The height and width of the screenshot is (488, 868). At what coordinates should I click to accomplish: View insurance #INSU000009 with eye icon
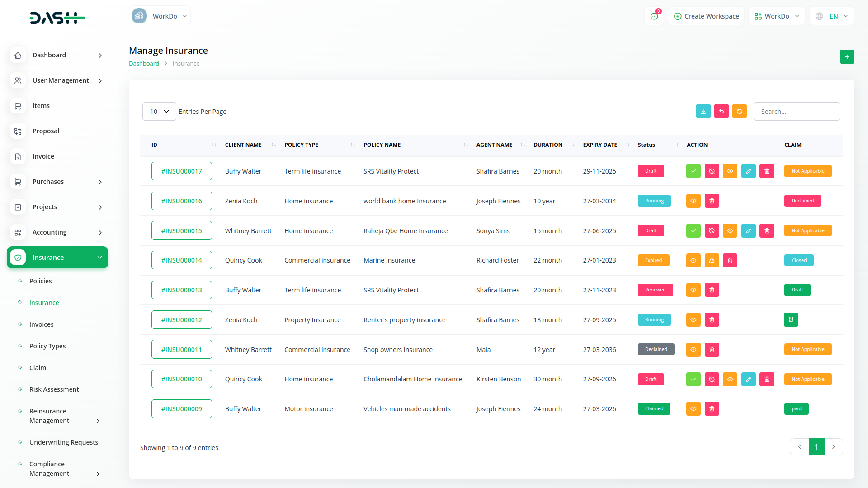(x=693, y=409)
